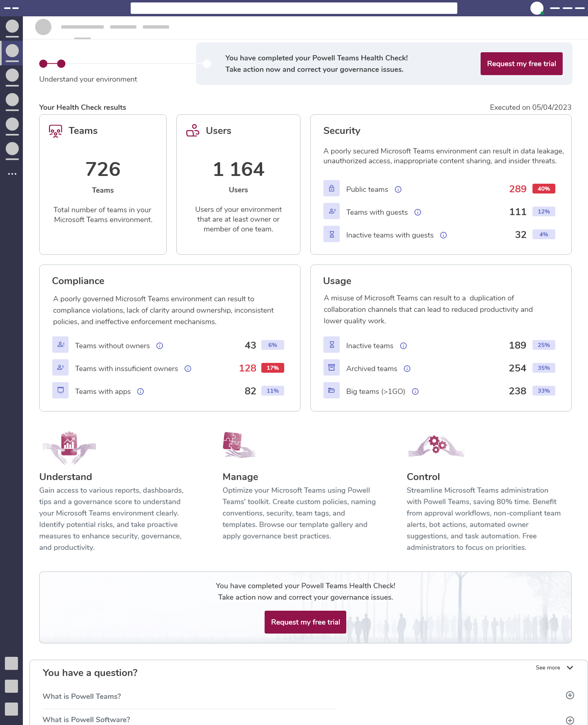The image size is (588, 725).
Task: Click the app logo circle in header
Action: point(43,27)
